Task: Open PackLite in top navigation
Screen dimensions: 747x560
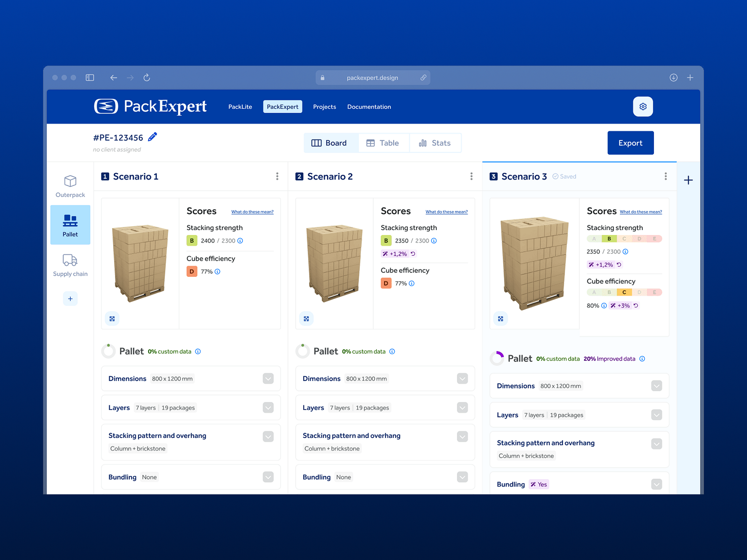Action: coord(240,107)
